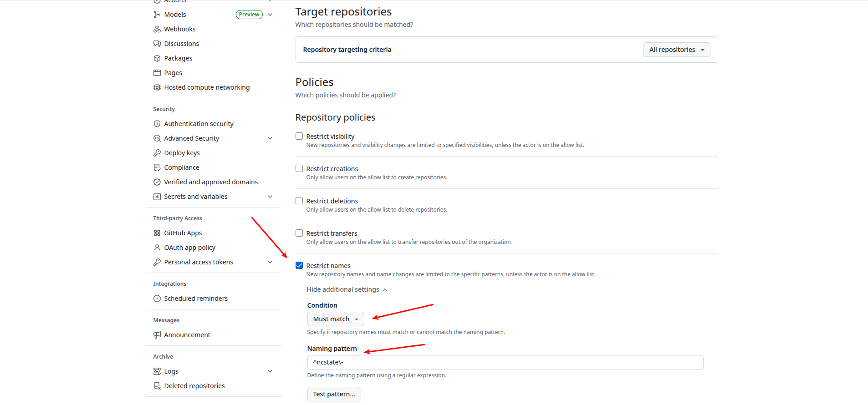
Task: Click the Test pattern button
Action: 334,394
